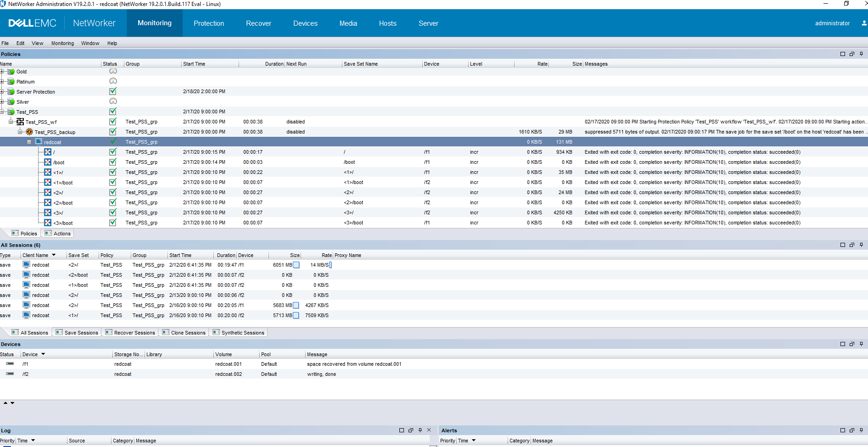Maximize the Policies panel
Screen dimensions: 868x447
(843, 54)
